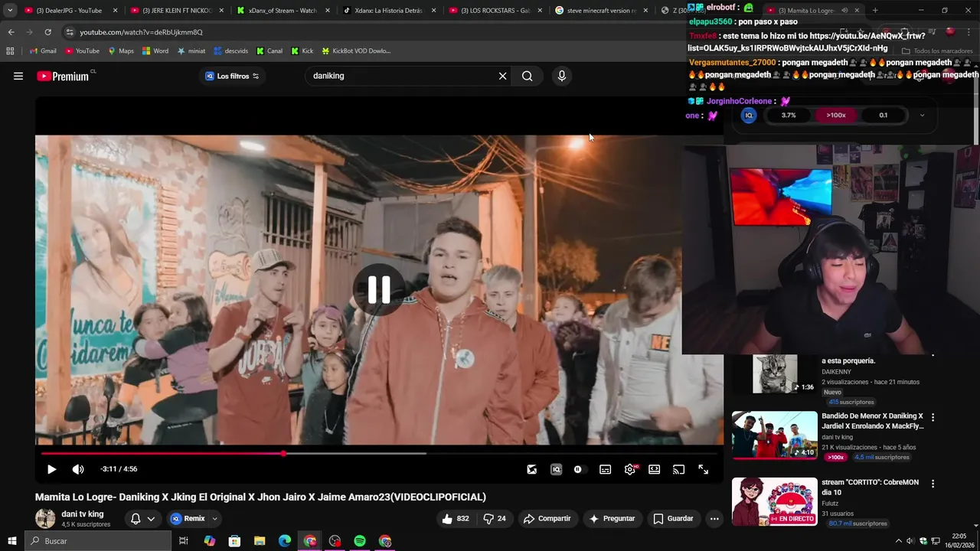Image resolution: width=980 pixels, height=551 pixels.
Task: Click the Windows Start button
Action: (11, 541)
